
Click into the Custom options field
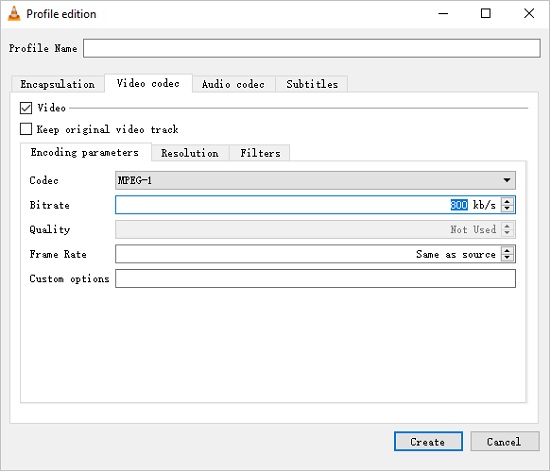[315, 278]
